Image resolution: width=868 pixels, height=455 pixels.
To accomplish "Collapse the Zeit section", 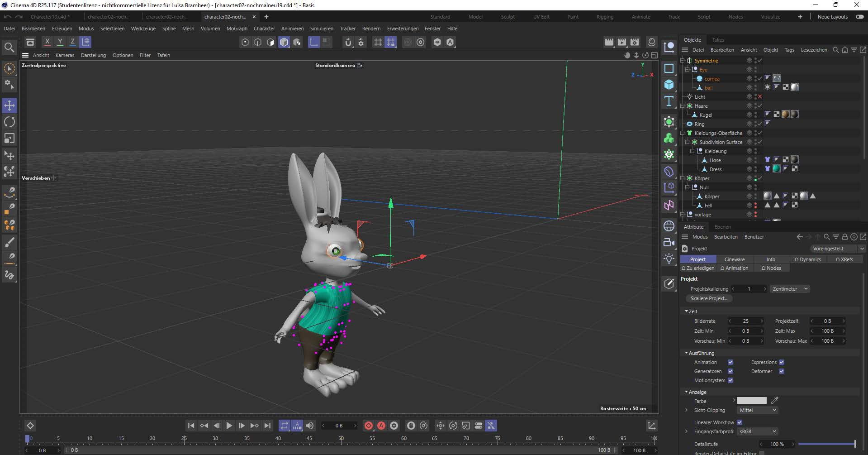I will 686,311.
